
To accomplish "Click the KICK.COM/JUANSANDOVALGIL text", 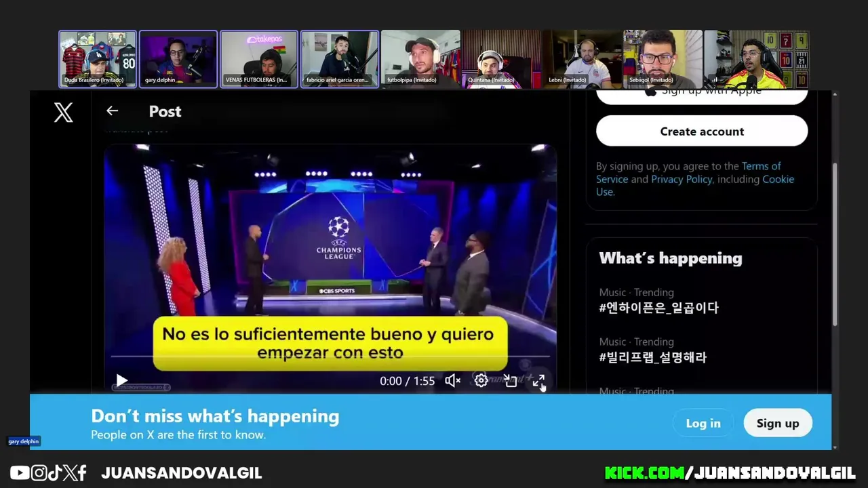I will pos(730,473).
